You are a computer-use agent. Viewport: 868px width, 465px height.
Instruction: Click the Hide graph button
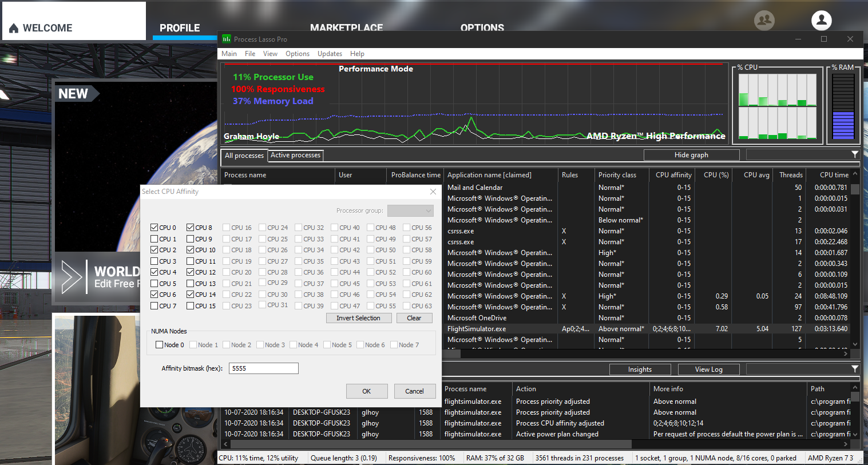click(x=691, y=155)
